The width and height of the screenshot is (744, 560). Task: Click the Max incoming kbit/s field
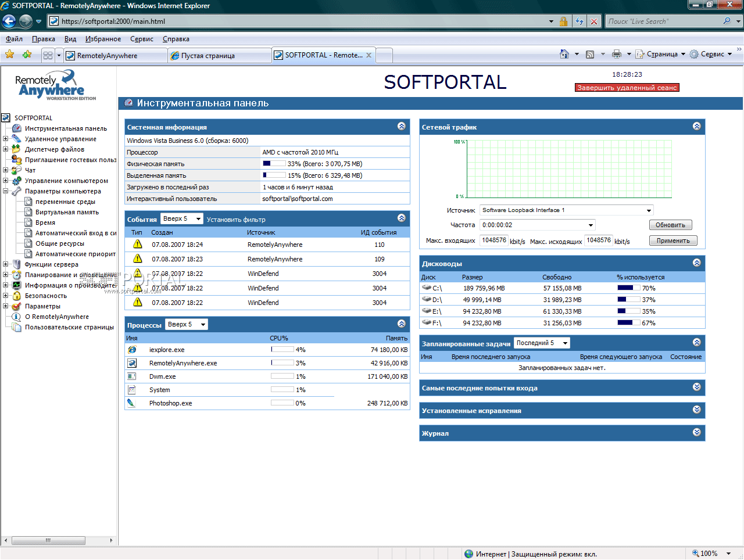[493, 240]
